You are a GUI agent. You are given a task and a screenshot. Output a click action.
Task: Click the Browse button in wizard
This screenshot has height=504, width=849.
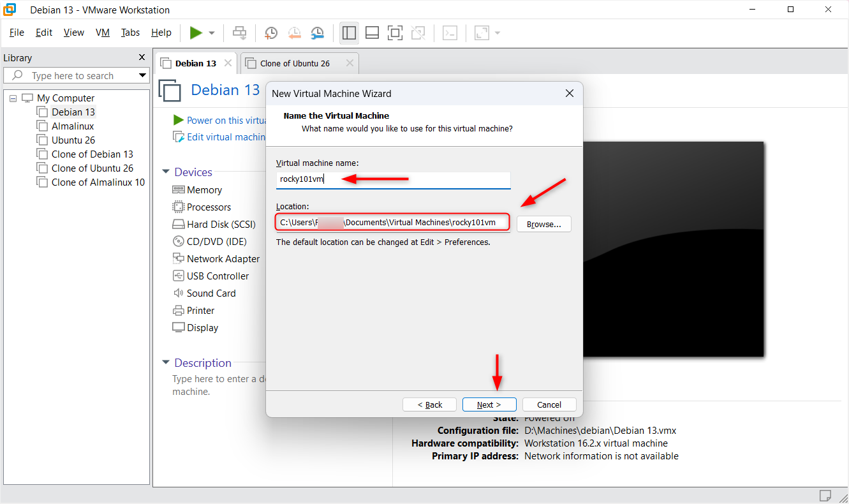[543, 224]
